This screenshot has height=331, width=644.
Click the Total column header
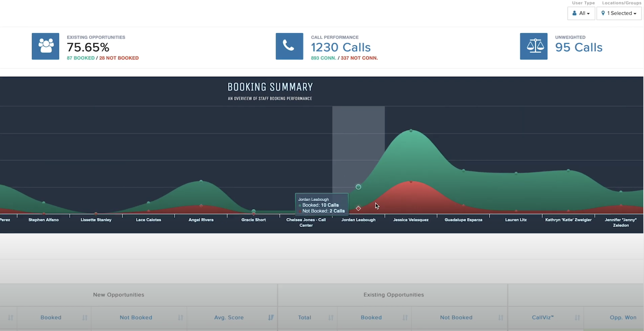[305, 317]
